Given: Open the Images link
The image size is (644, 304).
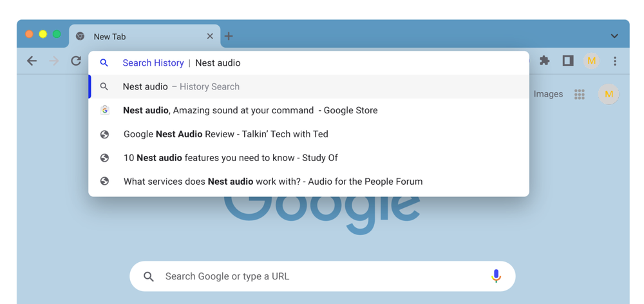Looking at the screenshot, I should coord(548,94).
